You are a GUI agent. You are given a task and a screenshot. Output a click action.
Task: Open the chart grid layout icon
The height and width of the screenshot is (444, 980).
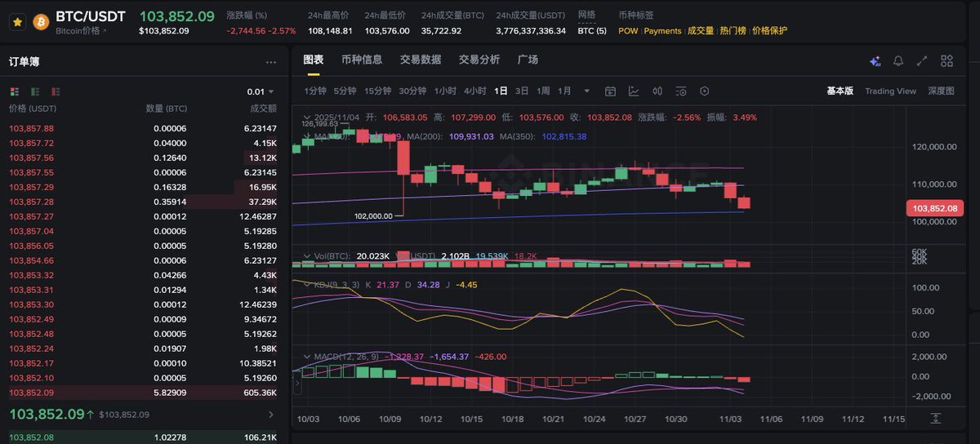[947, 60]
